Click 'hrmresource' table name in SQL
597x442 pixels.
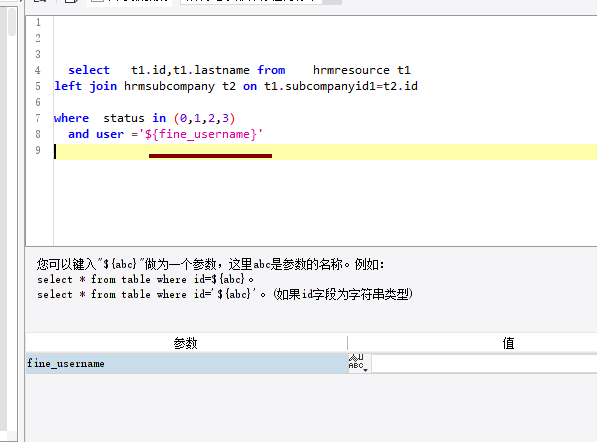coord(351,70)
